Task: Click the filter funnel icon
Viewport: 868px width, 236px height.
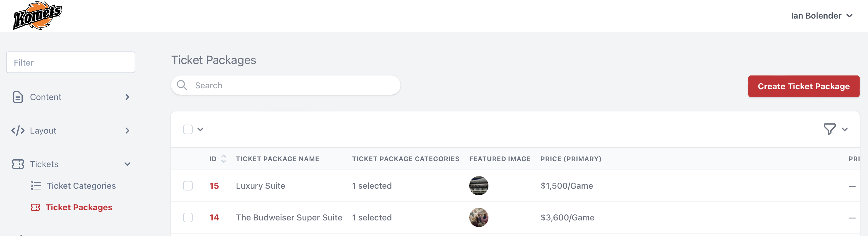Action: click(830, 129)
